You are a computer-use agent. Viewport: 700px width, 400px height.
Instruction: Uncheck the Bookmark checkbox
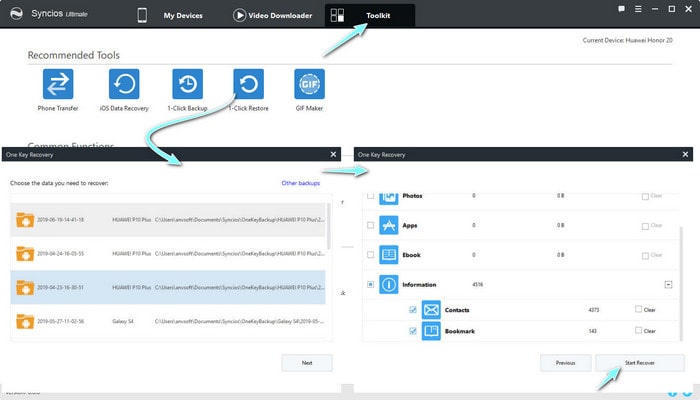[413, 331]
